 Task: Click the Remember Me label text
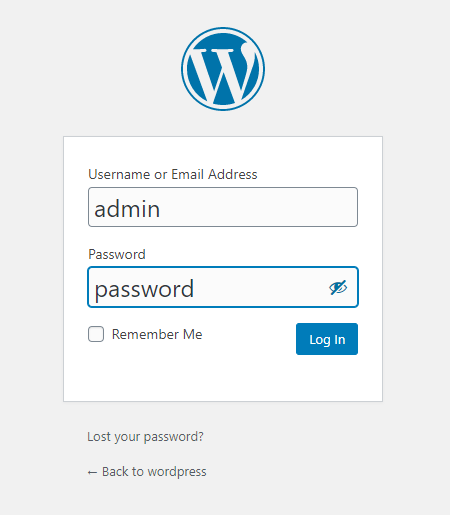click(x=157, y=334)
